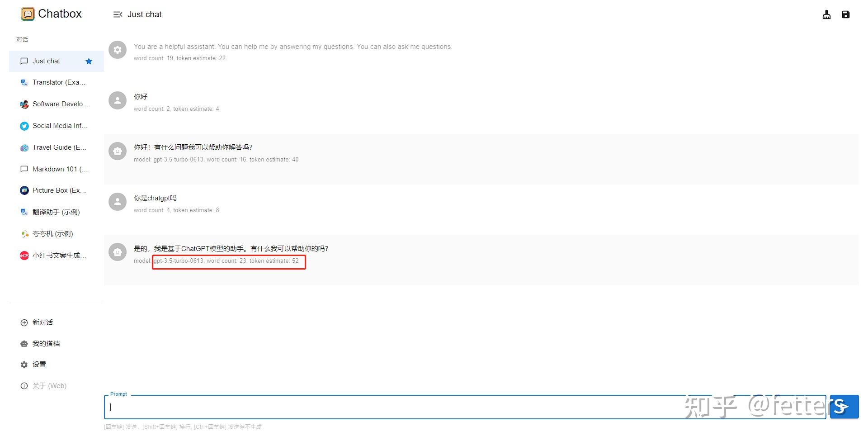The image size is (868, 441).
Task: Clear the conversation with the broom icon
Action: pyautogui.click(x=826, y=14)
